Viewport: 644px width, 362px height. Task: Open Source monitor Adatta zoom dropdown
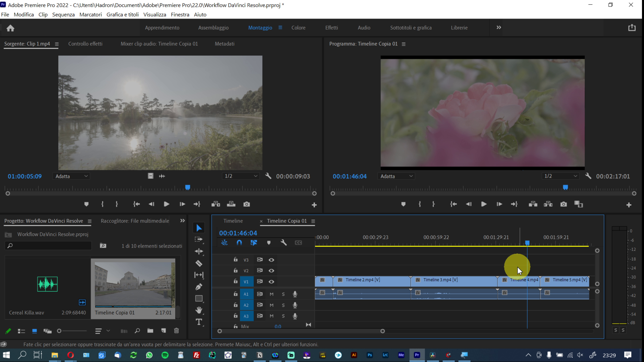71,176
